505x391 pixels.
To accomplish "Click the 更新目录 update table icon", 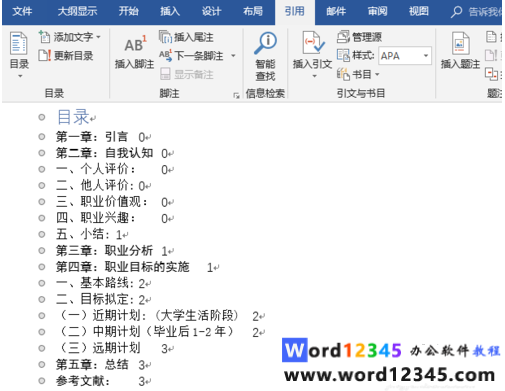I will click(44, 55).
